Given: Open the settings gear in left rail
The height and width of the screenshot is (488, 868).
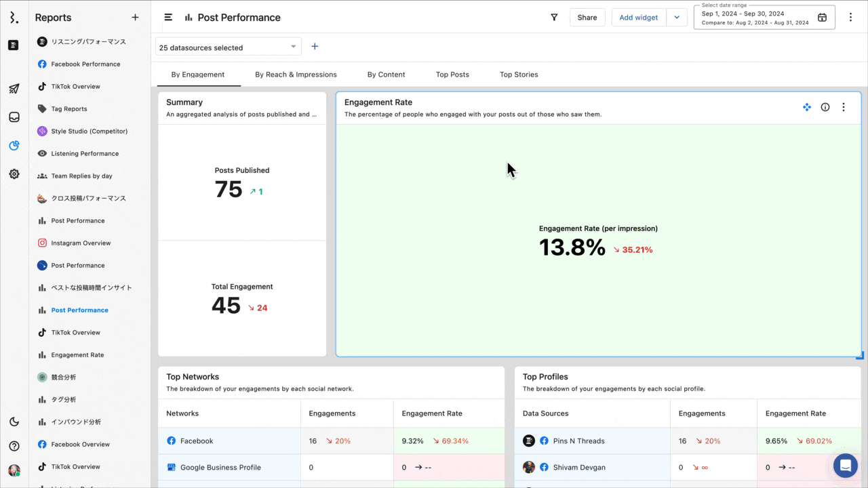Looking at the screenshot, I should pos(14,174).
